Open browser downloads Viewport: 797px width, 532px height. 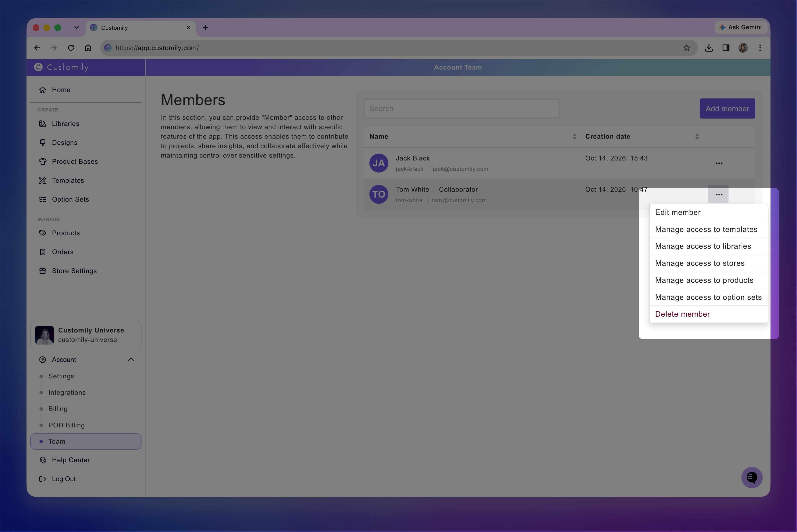click(x=709, y=48)
